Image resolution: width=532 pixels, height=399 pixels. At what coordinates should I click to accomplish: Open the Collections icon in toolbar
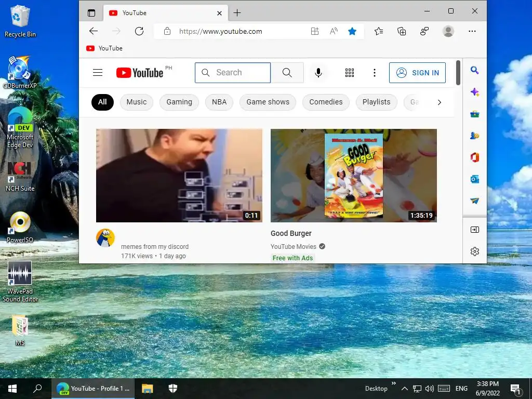tap(402, 31)
